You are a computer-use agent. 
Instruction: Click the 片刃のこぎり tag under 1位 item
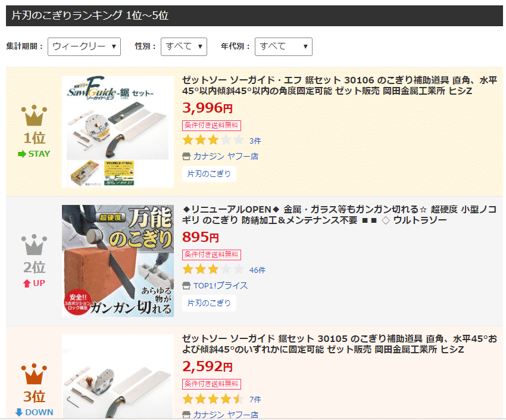pos(209,174)
